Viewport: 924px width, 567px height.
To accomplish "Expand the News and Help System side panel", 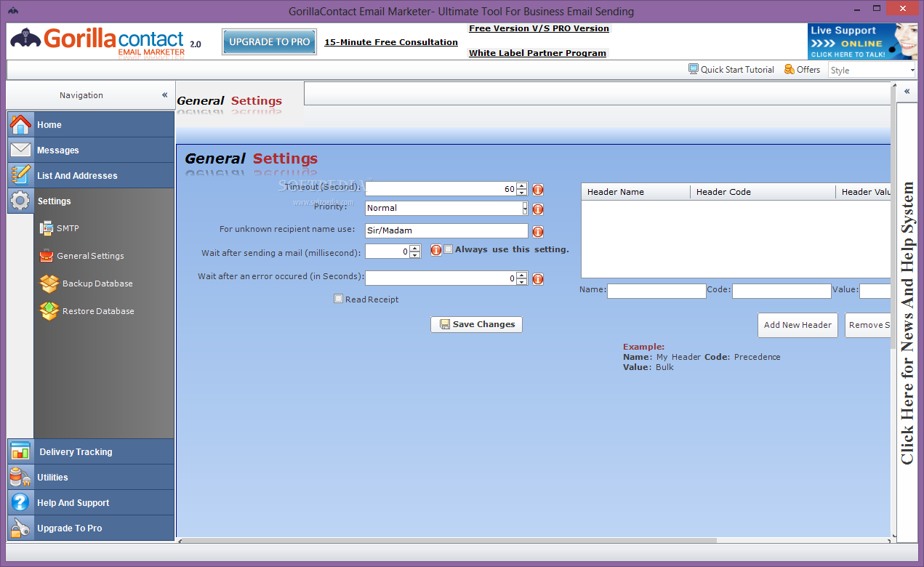I will [907, 92].
